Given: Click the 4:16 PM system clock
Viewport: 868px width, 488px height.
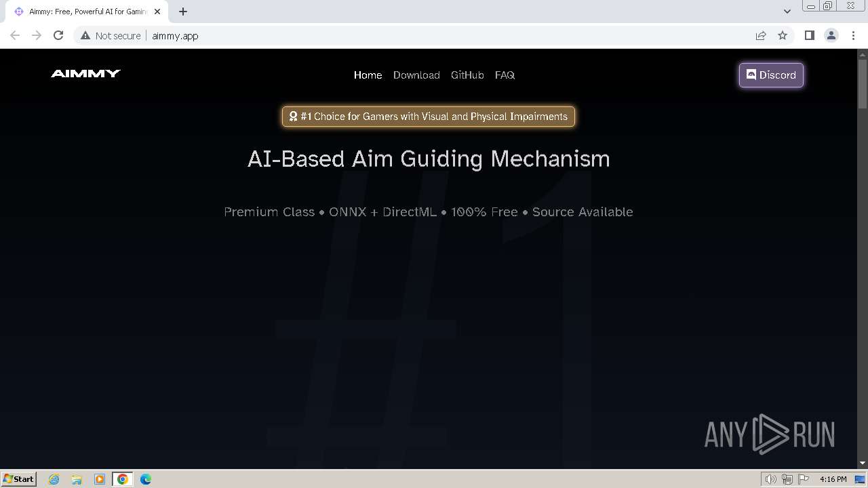Looking at the screenshot, I should pyautogui.click(x=833, y=479).
